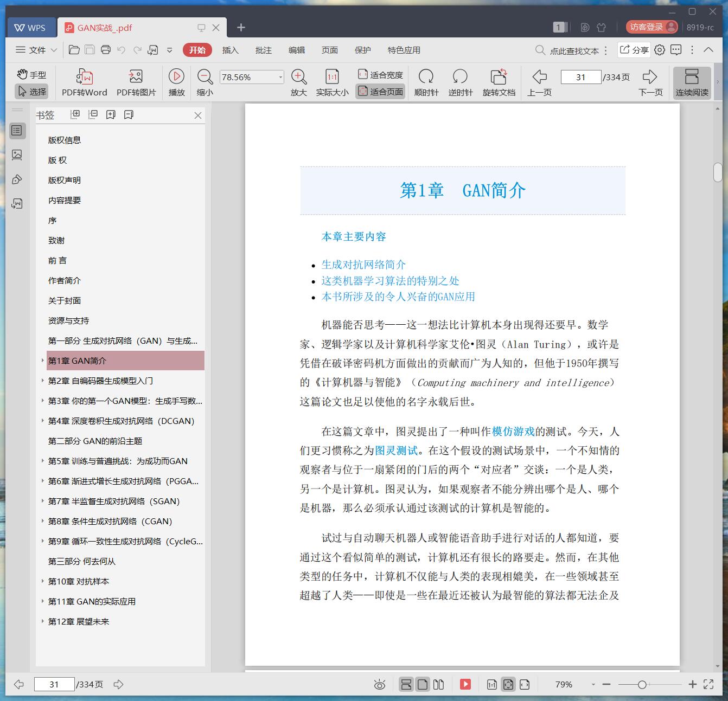Click the vertical scrollbar thumb
The image size is (728, 701).
[718, 172]
